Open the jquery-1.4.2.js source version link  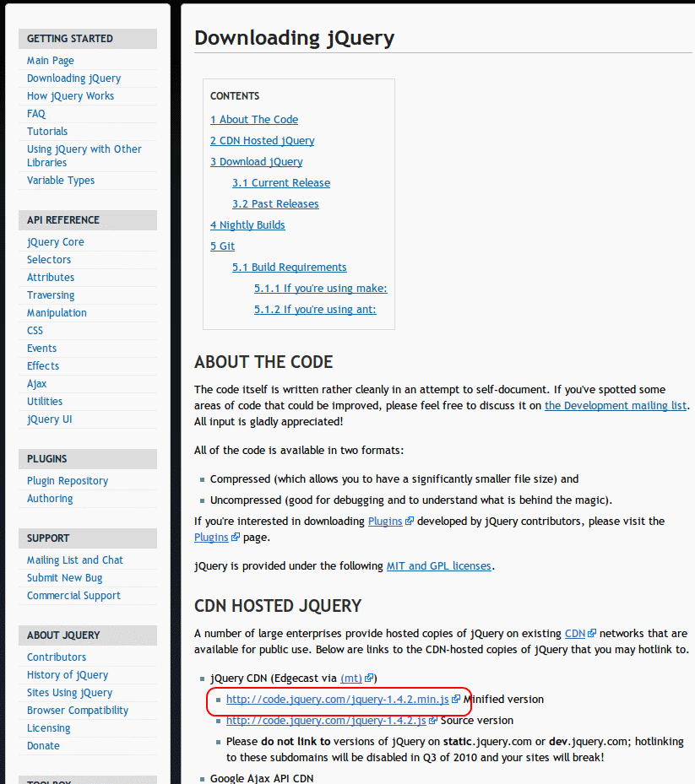[326, 721]
